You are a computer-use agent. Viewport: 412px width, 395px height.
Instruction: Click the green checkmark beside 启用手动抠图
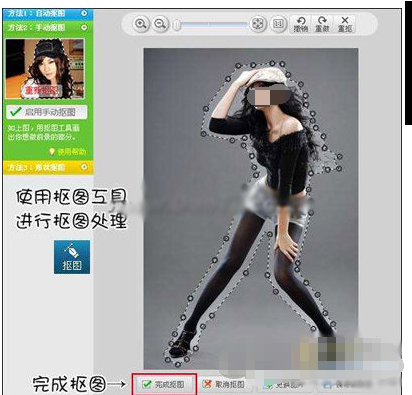(x=16, y=112)
